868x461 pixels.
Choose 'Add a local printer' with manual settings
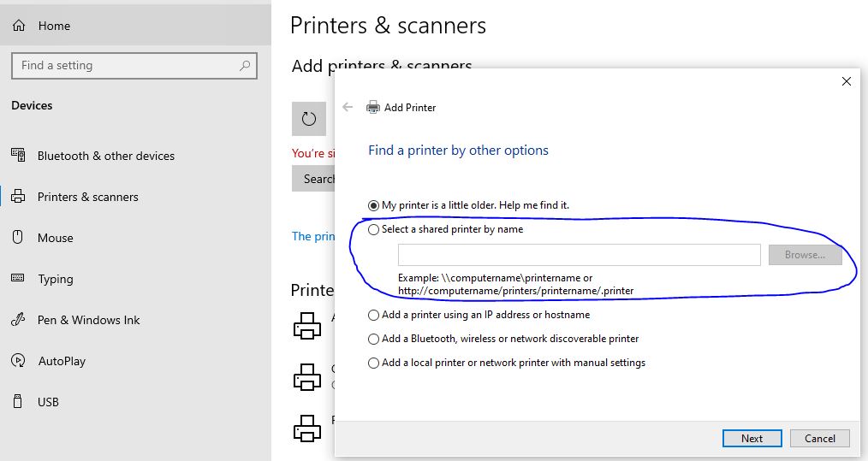click(373, 363)
